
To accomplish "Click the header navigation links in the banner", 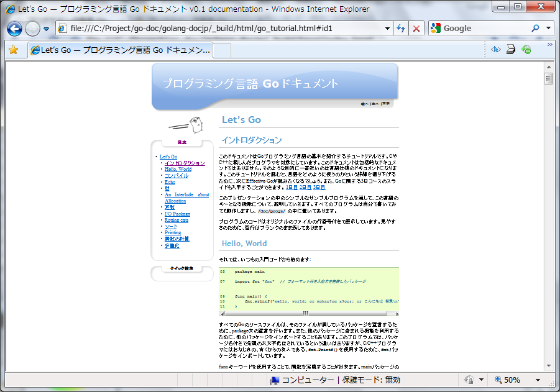I will [x=375, y=104].
